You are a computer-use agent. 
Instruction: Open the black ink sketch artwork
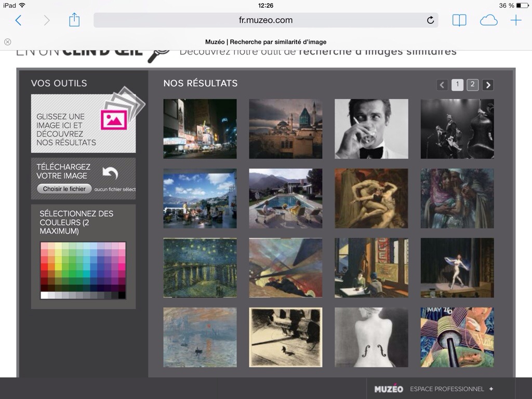[x=286, y=338]
